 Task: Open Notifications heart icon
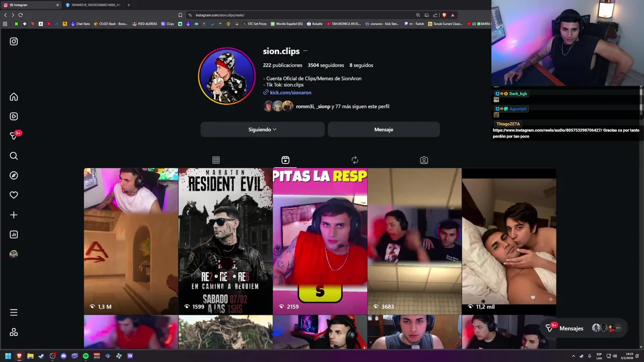click(14, 195)
